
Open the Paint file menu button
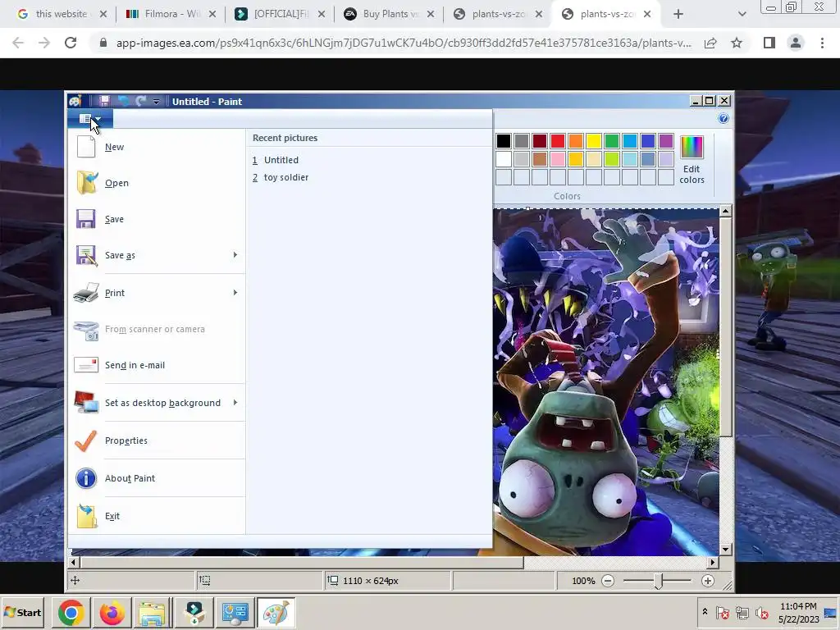click(x=90, y=119)
